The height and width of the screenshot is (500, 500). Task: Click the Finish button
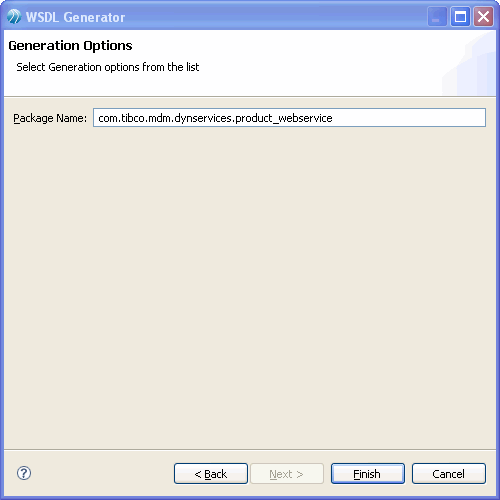[368, 473]
